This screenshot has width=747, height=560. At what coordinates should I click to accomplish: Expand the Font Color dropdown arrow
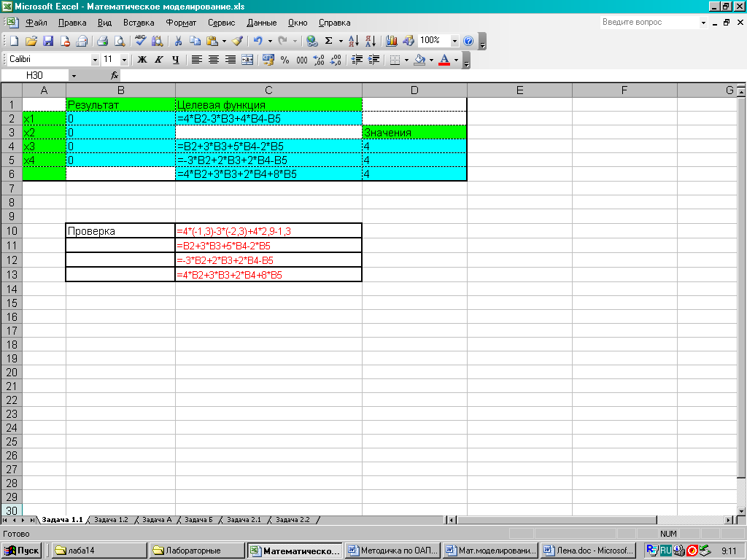pos(457,60)
